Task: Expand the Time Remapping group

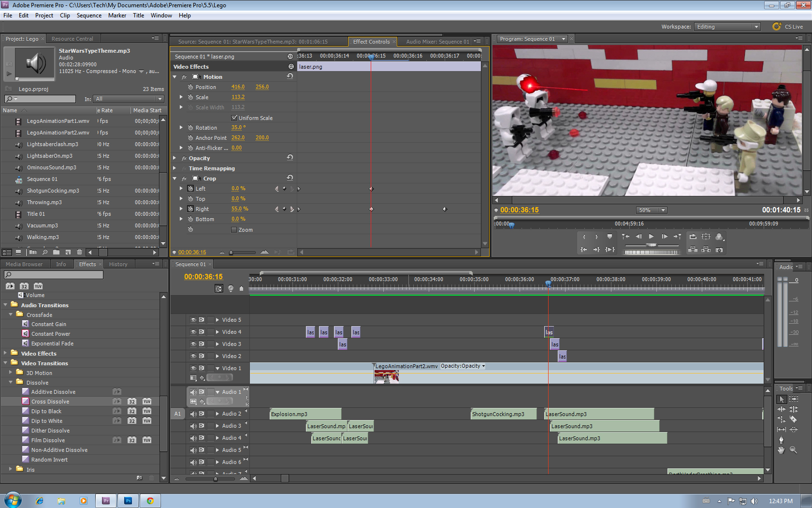Action: [x=175, y=168]
